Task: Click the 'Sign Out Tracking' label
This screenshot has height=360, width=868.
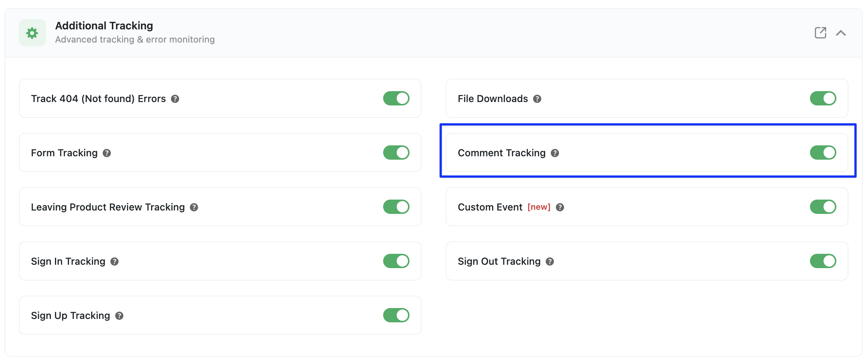Action: coord(499,261)
